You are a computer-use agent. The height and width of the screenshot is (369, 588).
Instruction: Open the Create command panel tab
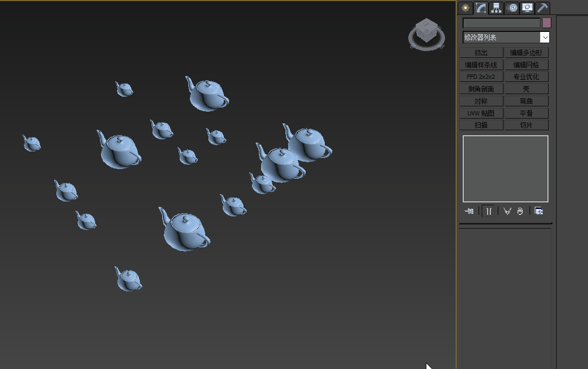465,8
